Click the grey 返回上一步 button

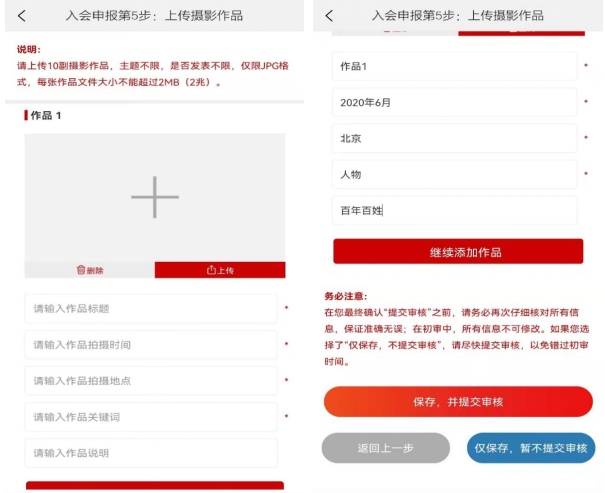coord(386,448)
